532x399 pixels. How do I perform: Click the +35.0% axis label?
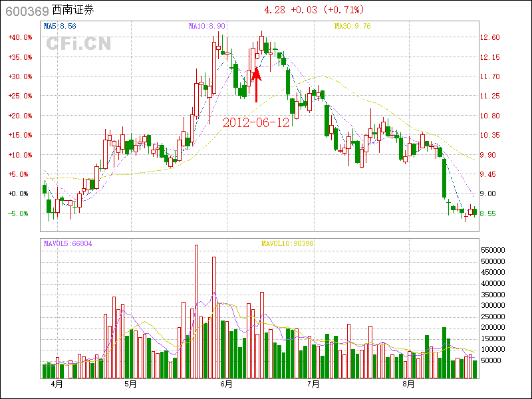click(21, 57)
